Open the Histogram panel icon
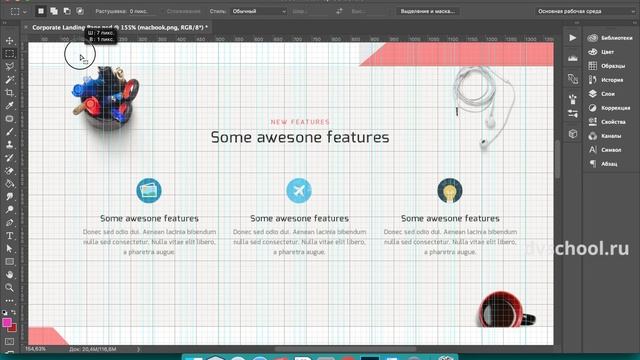 point(573,58)
